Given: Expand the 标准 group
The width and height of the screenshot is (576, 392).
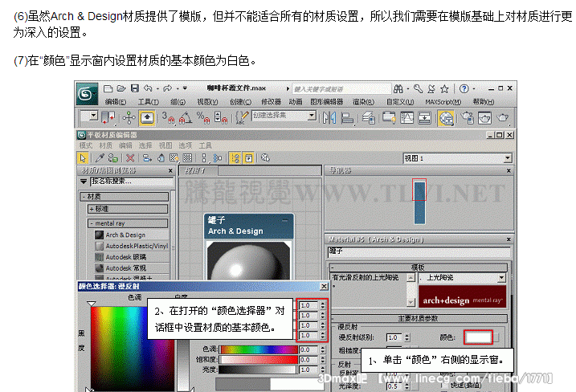Looking at the screenshot, I should [x=128, y=209].
